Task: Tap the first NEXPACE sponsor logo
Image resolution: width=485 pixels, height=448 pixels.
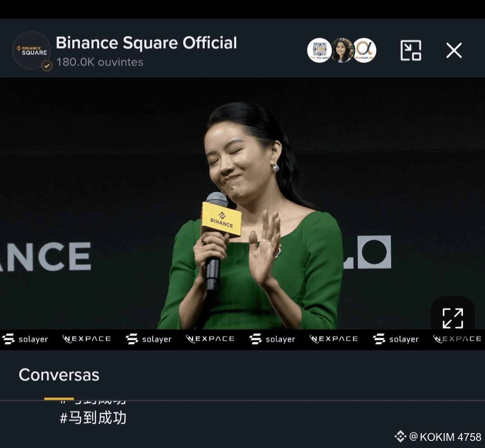Action: (87, 339)
